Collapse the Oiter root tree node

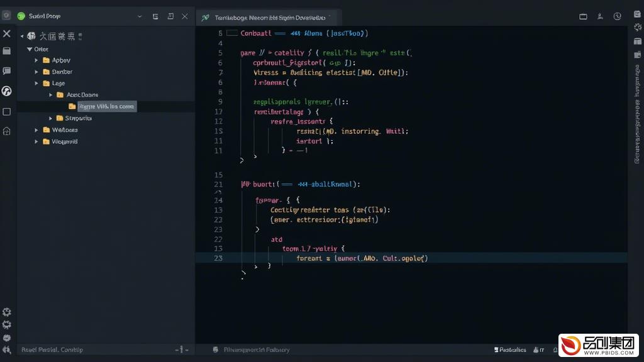tap(29, 49)
